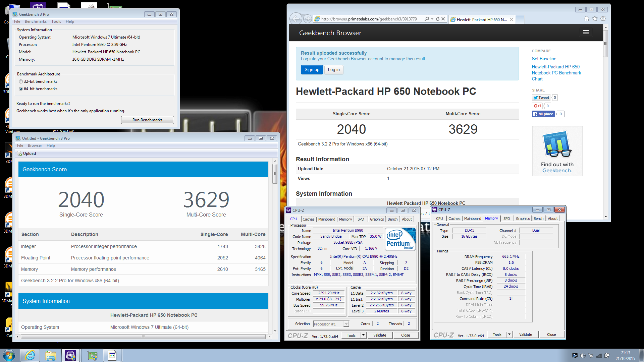Image resolution: width=644 pixels, height=362 pixels.
Task: Click the Integer row single-core score 1743
Action: tap(222, 246)
